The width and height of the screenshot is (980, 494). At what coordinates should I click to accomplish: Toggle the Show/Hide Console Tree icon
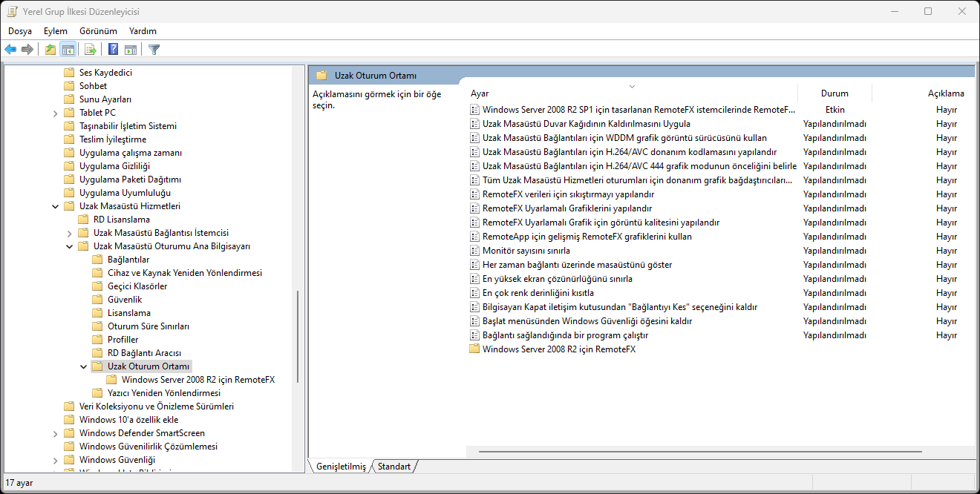(68, 50)
